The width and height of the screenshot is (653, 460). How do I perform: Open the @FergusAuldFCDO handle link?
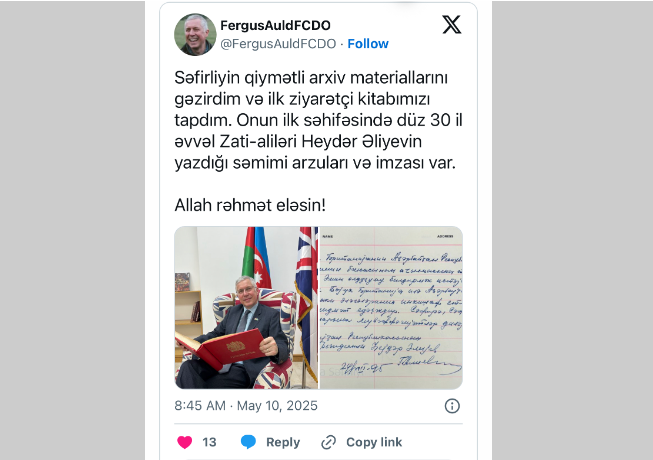pyautogui.click(x=278, y=44)
